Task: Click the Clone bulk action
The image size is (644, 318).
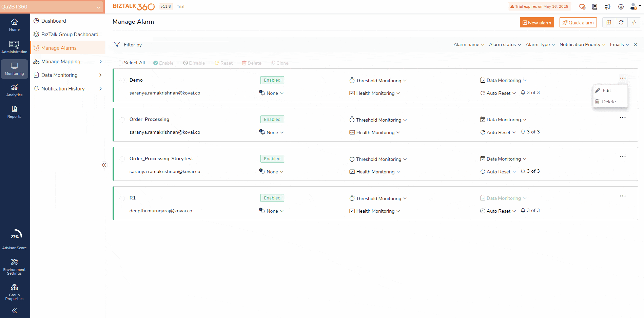Action: tap(279, 63)
